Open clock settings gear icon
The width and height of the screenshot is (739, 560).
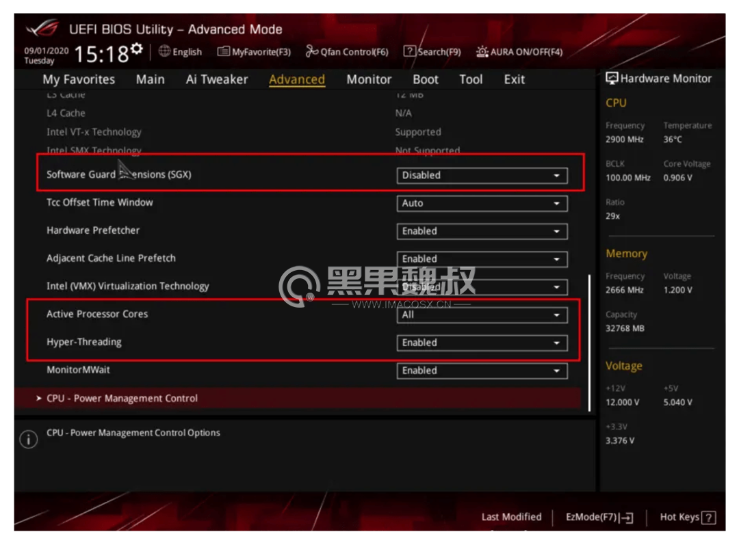(137, 48)
